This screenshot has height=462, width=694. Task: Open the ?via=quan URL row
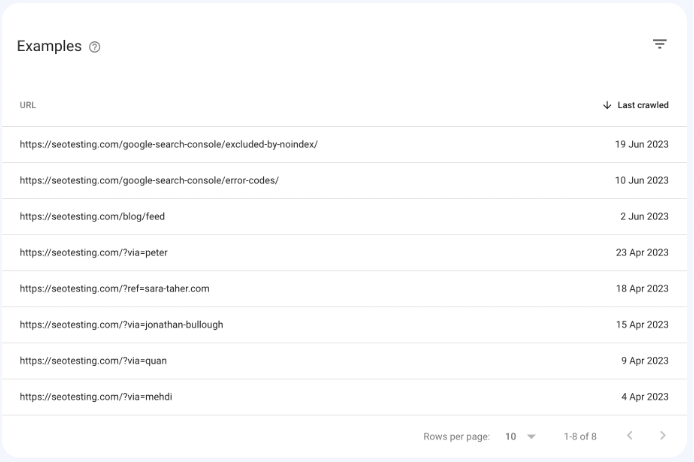coord(344,361)
